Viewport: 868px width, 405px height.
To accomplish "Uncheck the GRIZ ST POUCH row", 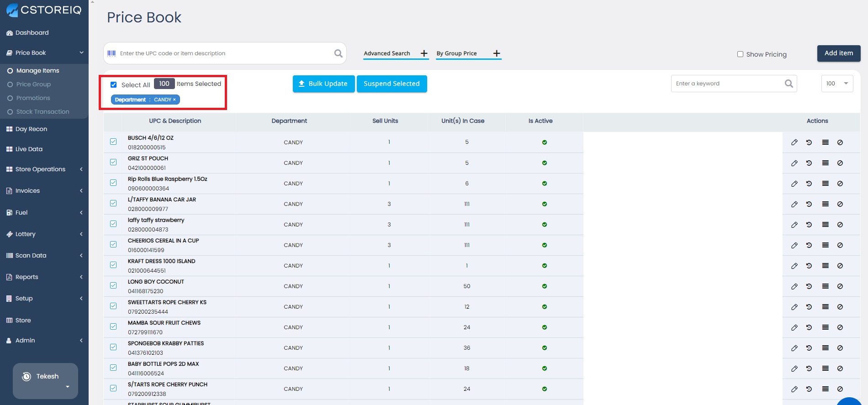I will 113,162.
